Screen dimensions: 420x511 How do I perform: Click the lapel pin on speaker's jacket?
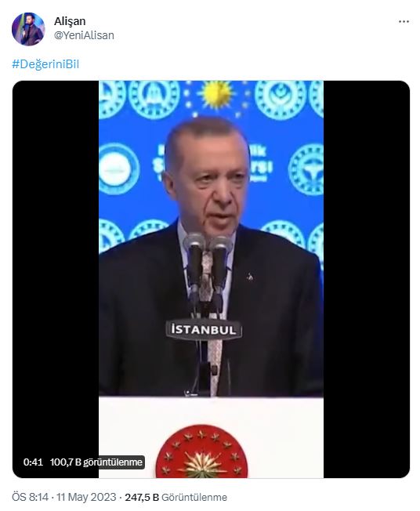point(250,277)
